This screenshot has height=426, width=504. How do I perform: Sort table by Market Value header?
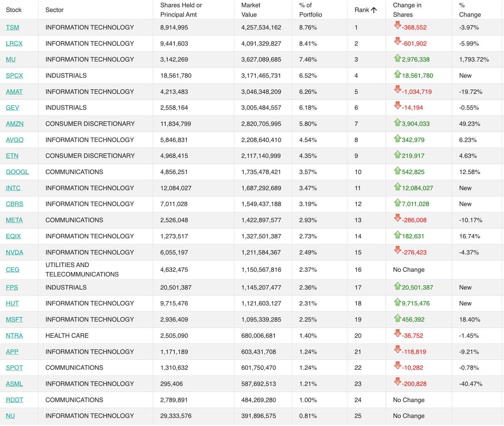pos(251,10)
